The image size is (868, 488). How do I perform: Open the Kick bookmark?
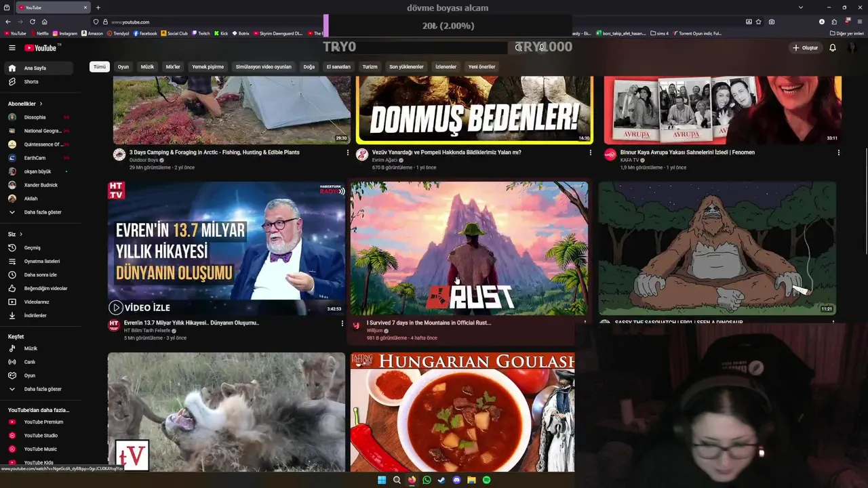(221, 33)
